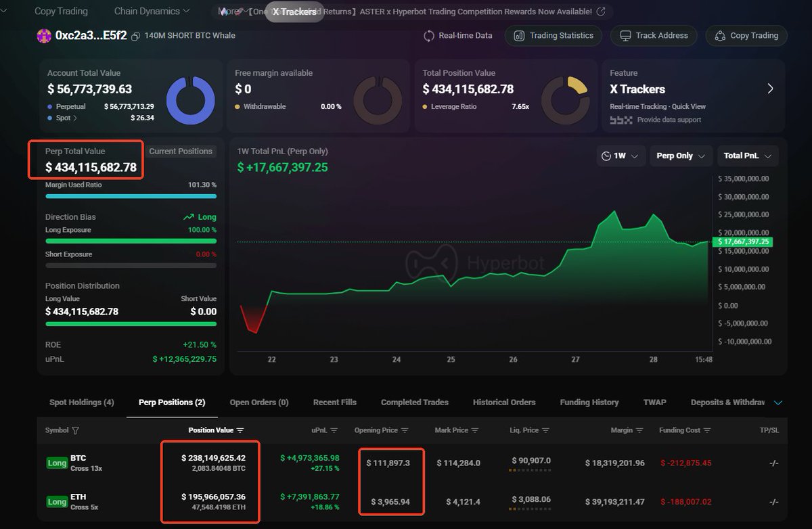Click the wallet avatar icon
812x529 pixels.
[44, 36]
